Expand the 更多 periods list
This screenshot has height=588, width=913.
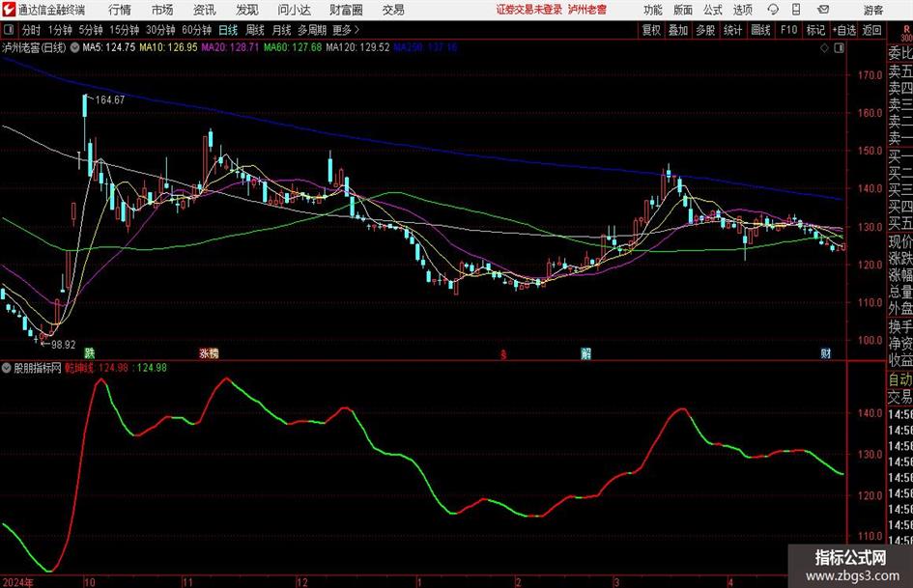click(x=346, y=30)
